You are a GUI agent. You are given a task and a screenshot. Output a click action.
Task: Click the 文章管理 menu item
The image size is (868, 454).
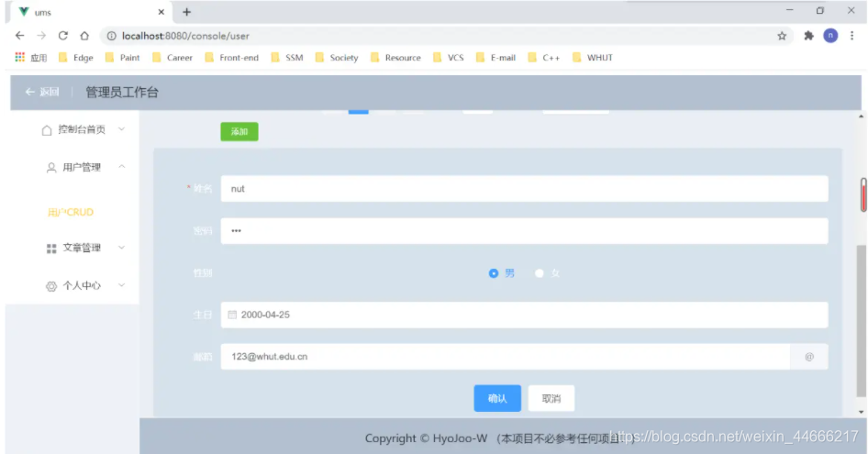click(82, 248)
